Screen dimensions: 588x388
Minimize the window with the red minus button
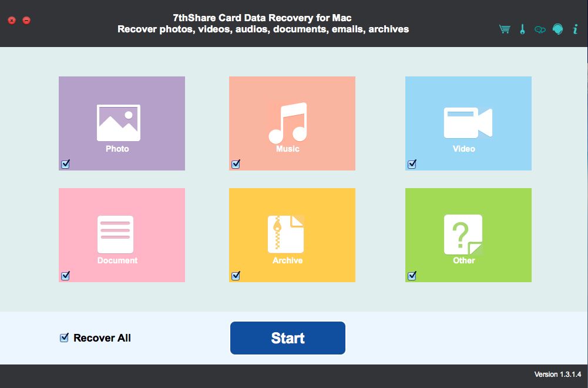pos(26,20)
